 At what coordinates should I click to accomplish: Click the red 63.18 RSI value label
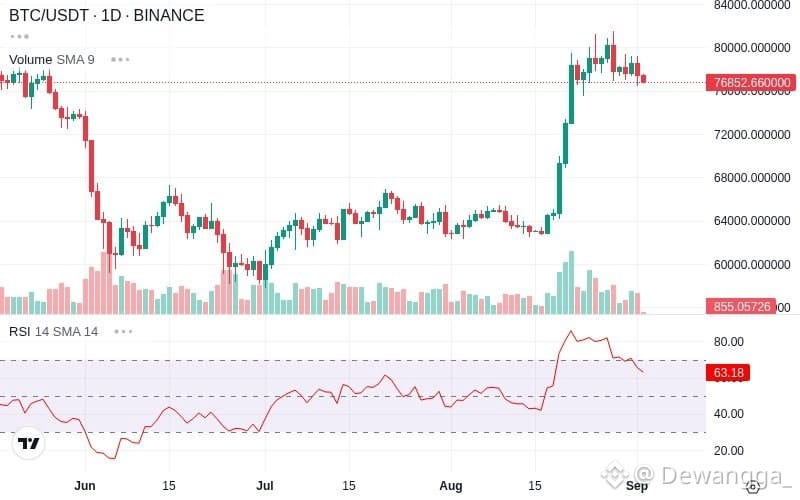point(728,372)
